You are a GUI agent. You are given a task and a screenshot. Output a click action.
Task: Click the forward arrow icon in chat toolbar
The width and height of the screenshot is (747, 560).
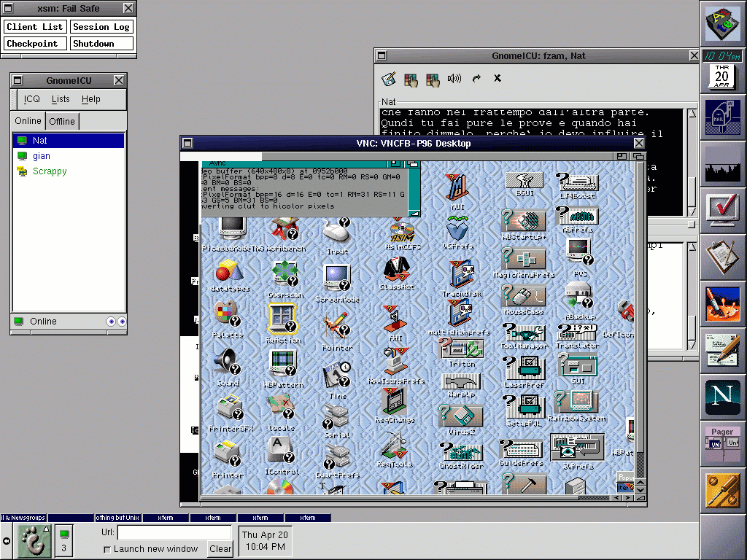476,79
